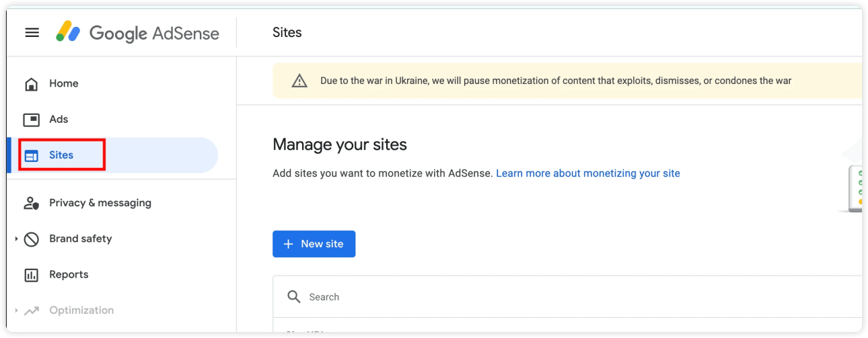This screenshot has height=338, width=868.
Task: Click the Reports bar chart icon
Action: pos(32,275)
